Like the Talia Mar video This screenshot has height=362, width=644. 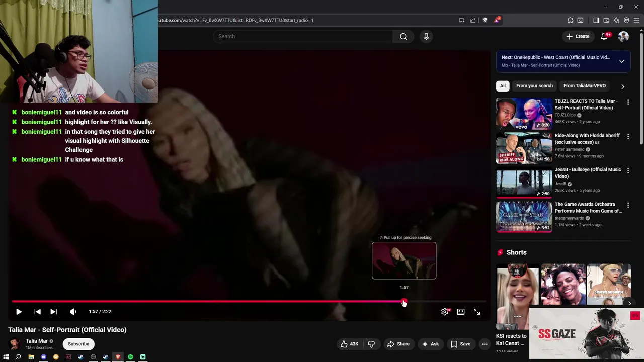349,344
